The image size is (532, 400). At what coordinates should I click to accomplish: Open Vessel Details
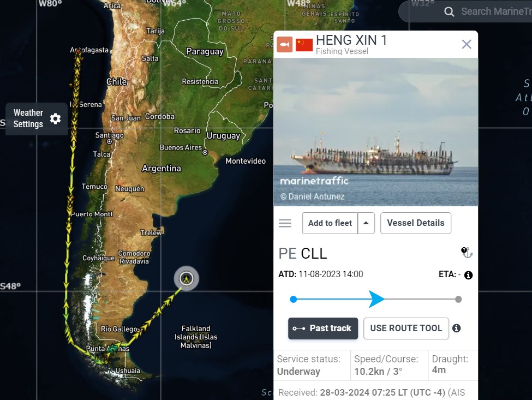[416, 223]
